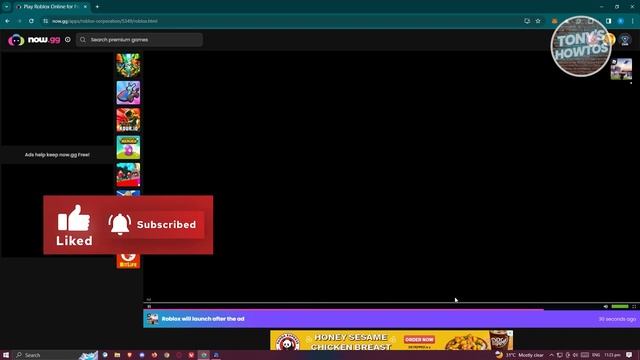Click Ads help keep now.gg Free! text
Viewport: 640px width, 360px height.
(x=57, y=155)
